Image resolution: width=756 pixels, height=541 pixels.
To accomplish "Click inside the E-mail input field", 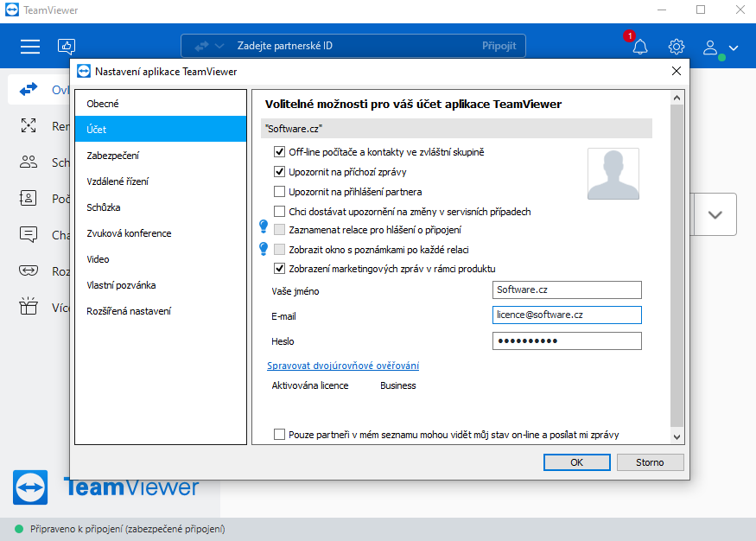I will click(x=566, y=315).
